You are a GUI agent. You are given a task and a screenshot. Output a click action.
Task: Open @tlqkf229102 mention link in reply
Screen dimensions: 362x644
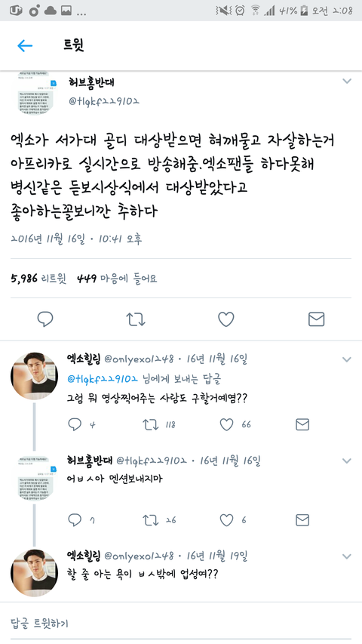click(103, 379)
